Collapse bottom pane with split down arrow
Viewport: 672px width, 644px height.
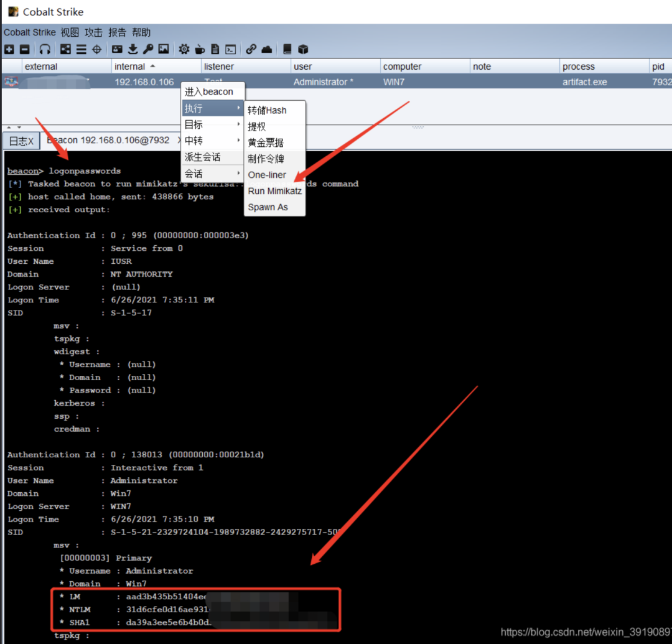point(19,128)
